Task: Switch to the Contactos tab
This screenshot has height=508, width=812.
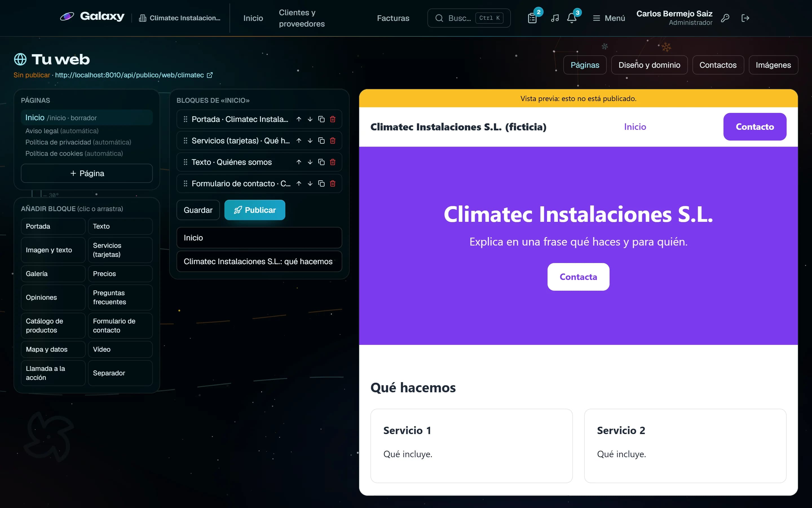Action: tap(718, 65)
